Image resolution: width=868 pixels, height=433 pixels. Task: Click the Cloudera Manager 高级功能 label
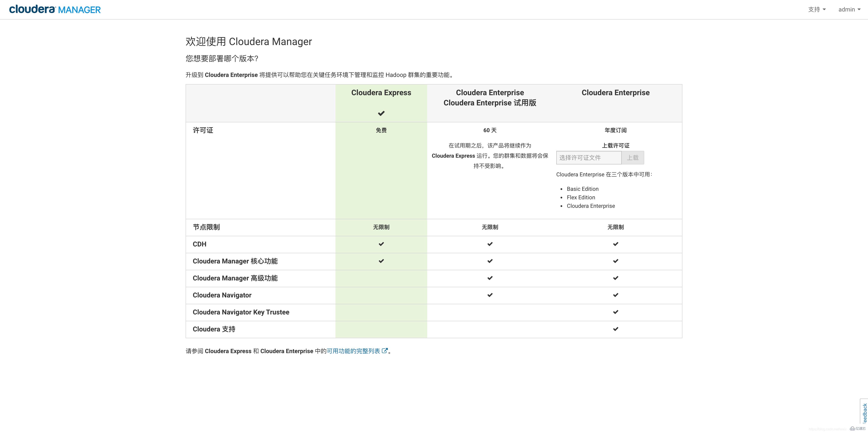point(235,278)
